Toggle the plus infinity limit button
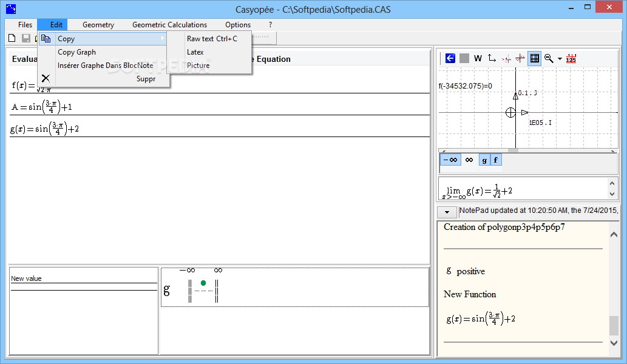This screenshot has width=627, height=364. point(469,160)
